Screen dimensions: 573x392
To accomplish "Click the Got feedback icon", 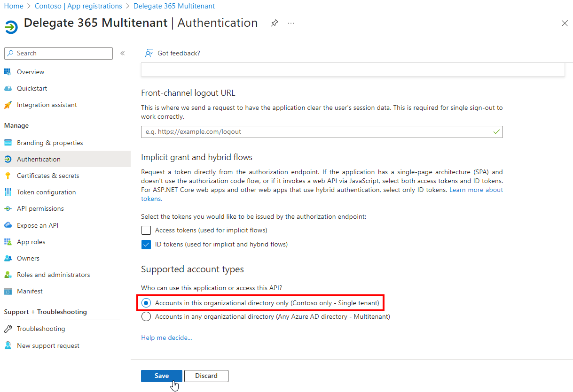I will click(149, 53).
